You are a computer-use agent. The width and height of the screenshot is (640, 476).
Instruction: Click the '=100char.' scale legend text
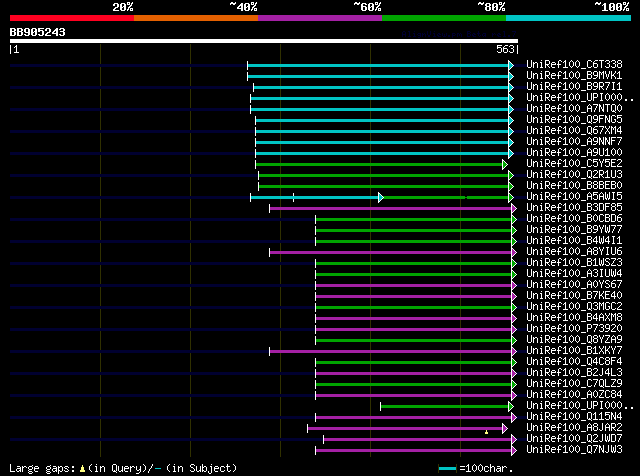click(x=486, y=468)
